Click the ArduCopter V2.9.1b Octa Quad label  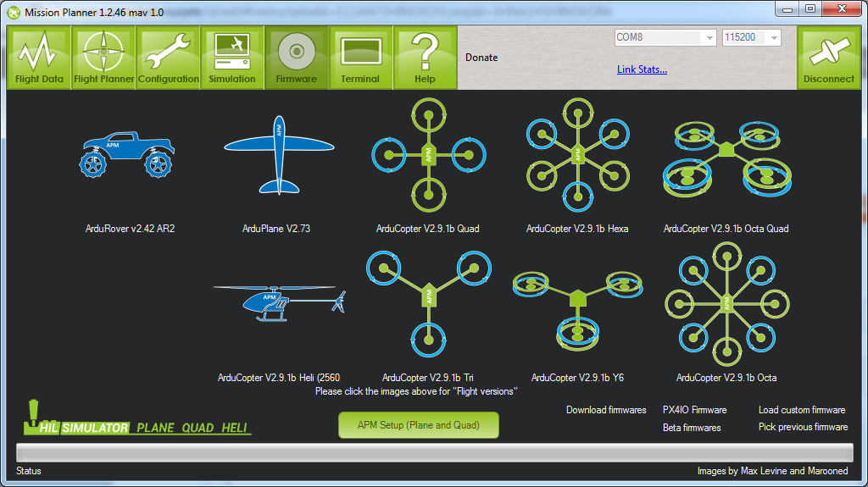pos(726,229)
